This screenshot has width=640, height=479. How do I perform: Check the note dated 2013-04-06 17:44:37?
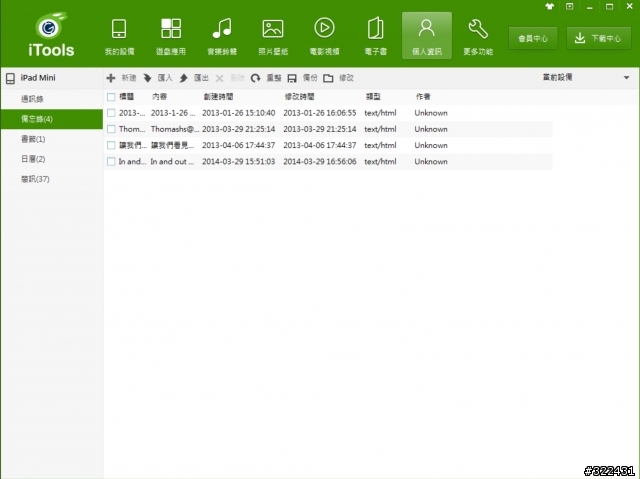(111, 145)
